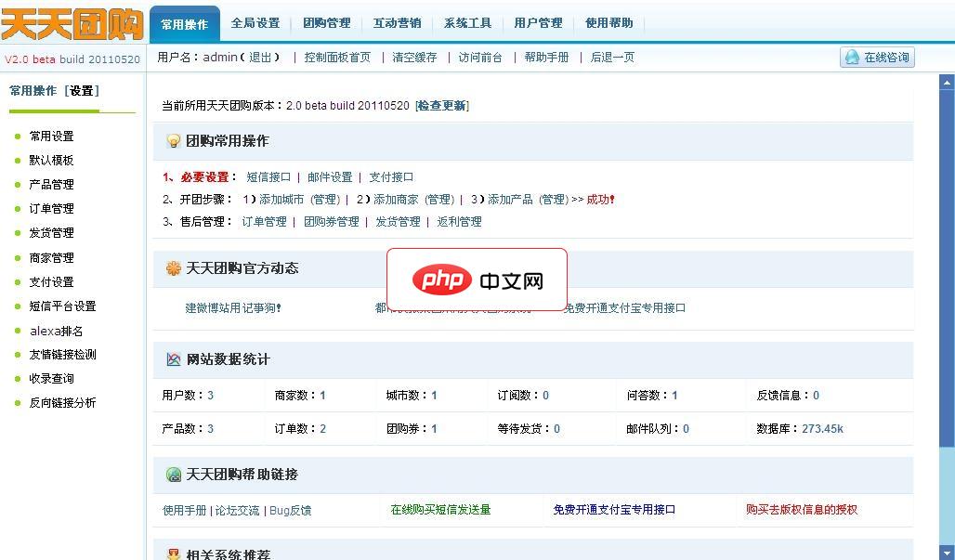
Task: Click the globe icon beside 天天团购帮助链接
Action: coord(173,475)
